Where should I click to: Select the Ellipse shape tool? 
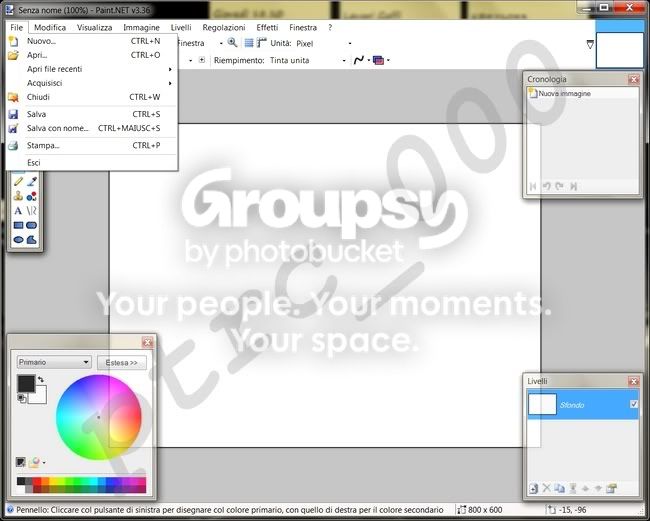tap(18, 240)
